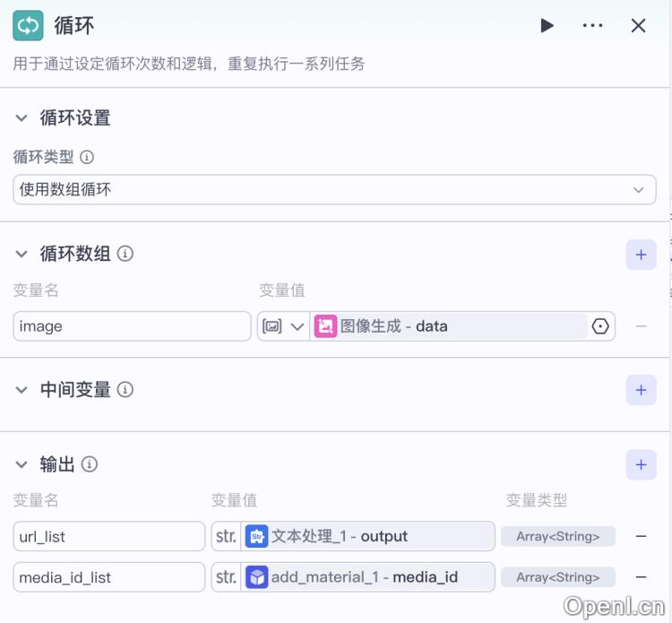This screenshot has width=672, height=623.
Task: Click the image type icon in loop array row
Action: pyautogui.click(x=272, y=326)
